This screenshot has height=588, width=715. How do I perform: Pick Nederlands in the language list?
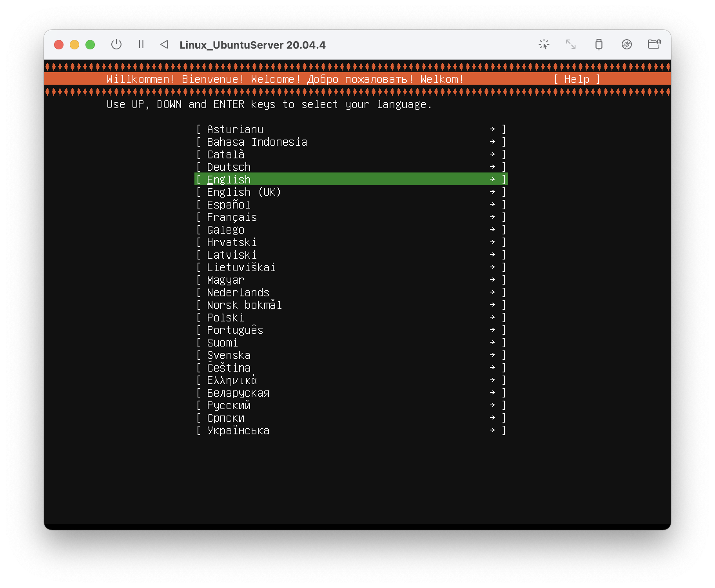coord(351,292)
